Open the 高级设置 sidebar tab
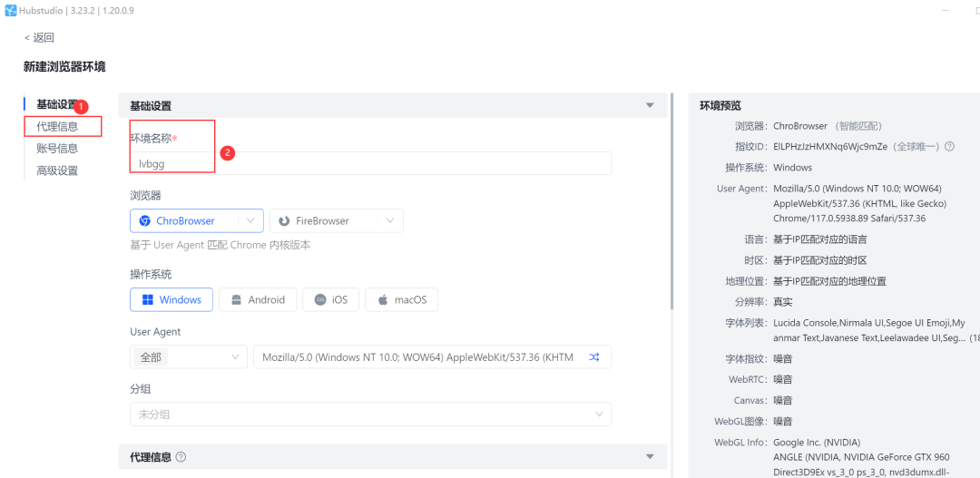This screenshot has width=980, height=478. click(x=57, y=171)
